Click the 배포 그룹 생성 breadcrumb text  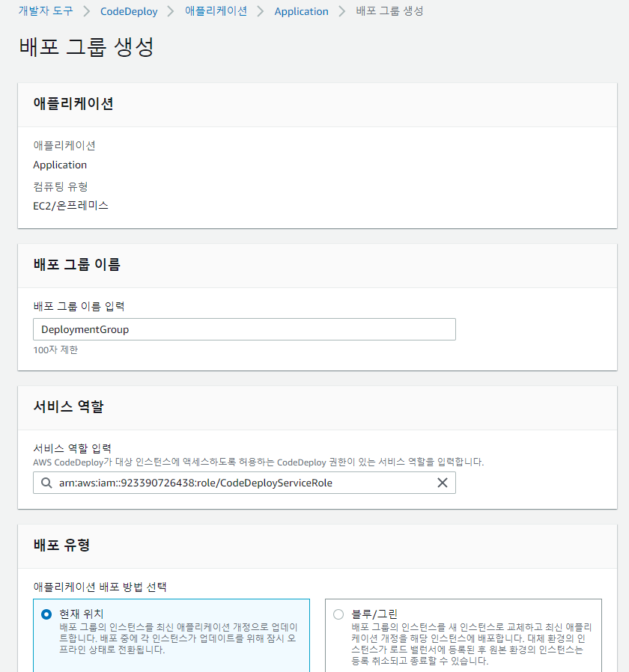(x=389, y=11)
